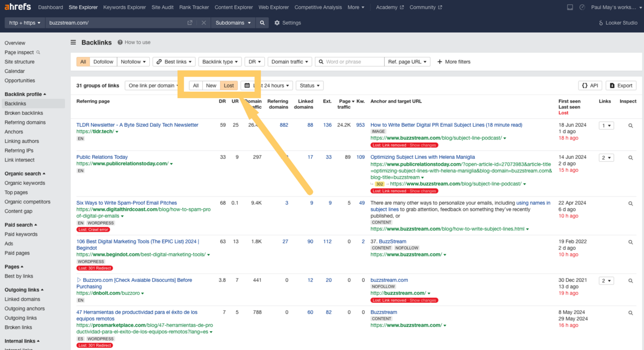This screenshot has width=644, height=350.
Task: Switch to the Dofollow filter
Action: coord(103,61)
